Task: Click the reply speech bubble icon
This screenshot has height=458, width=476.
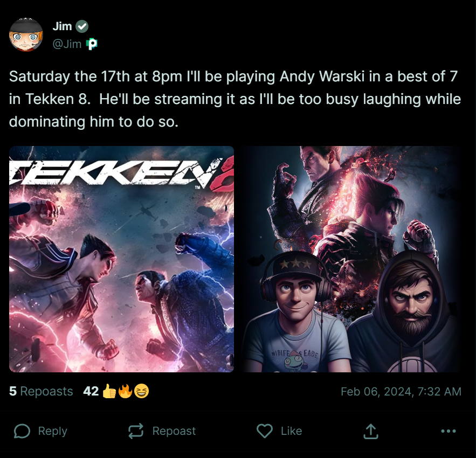Action: point(22,431)
